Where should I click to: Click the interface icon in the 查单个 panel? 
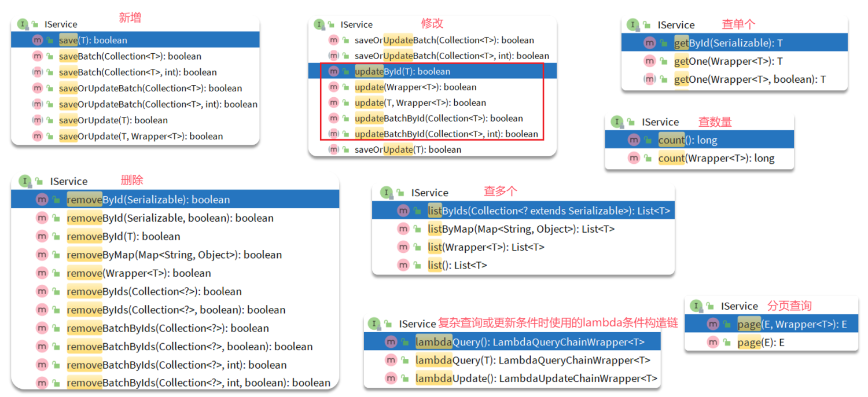point(632,24)
